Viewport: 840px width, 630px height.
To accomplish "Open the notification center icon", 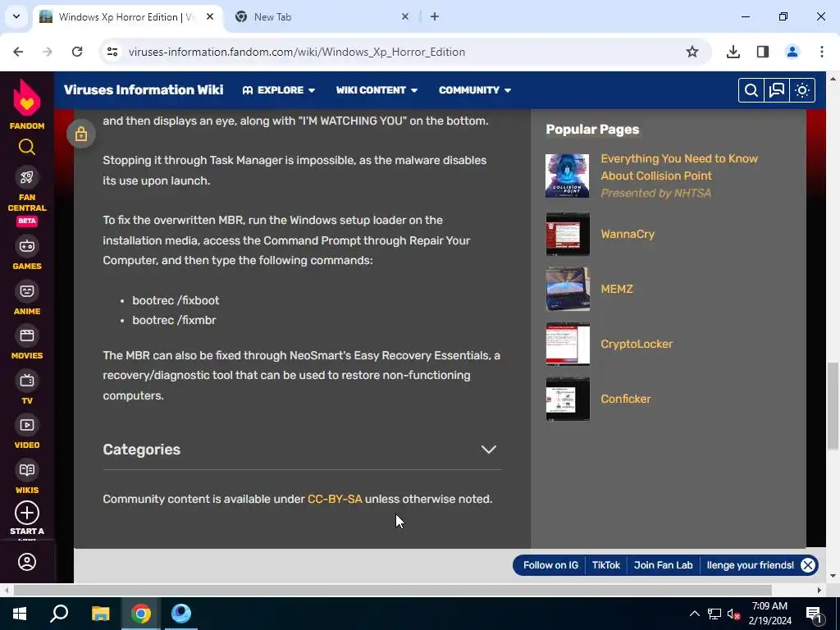I will pos(814,614).
